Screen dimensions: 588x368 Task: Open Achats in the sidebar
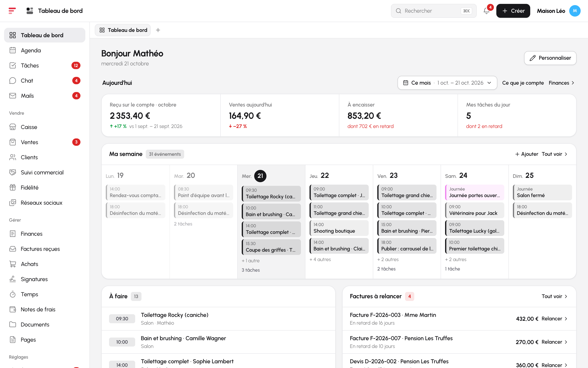(45, 264)
